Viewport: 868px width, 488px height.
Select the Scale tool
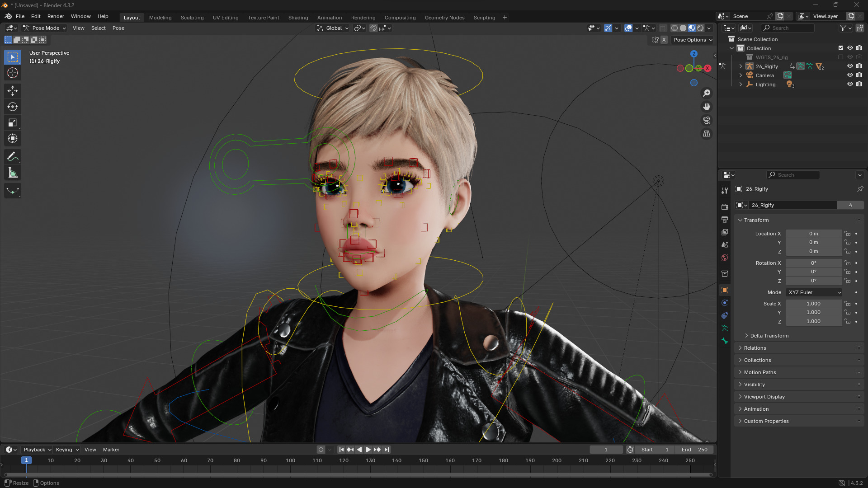click(x=13, y=123)
